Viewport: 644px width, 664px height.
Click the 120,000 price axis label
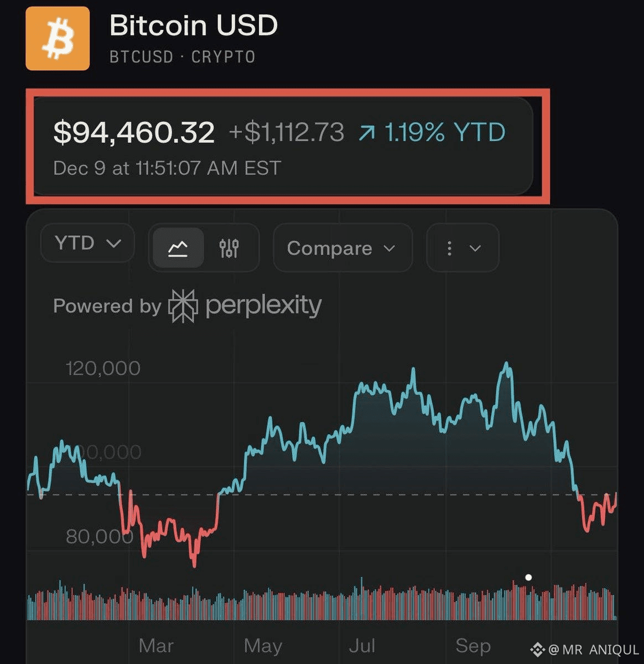click(103, 368)
